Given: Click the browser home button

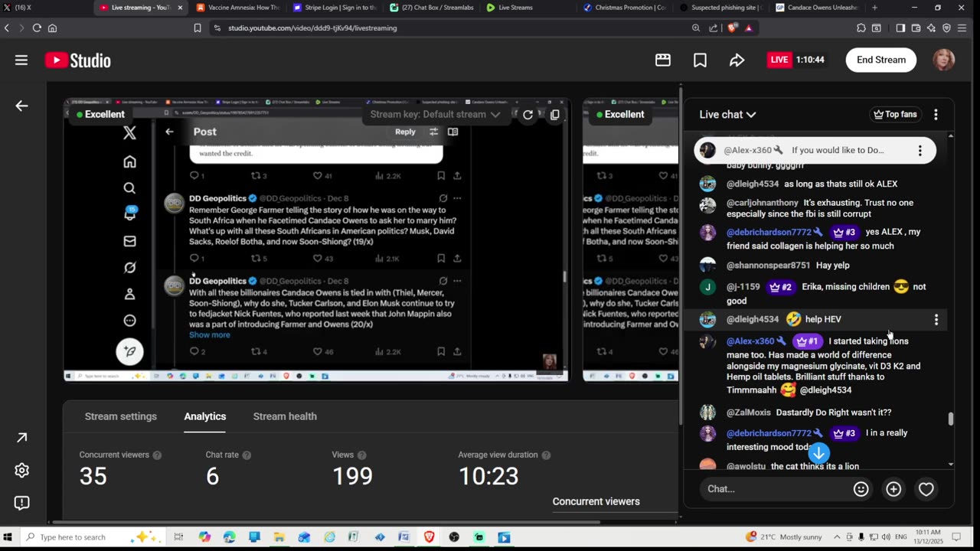Looking at the screenshot, I should click(x=52, y=28).
